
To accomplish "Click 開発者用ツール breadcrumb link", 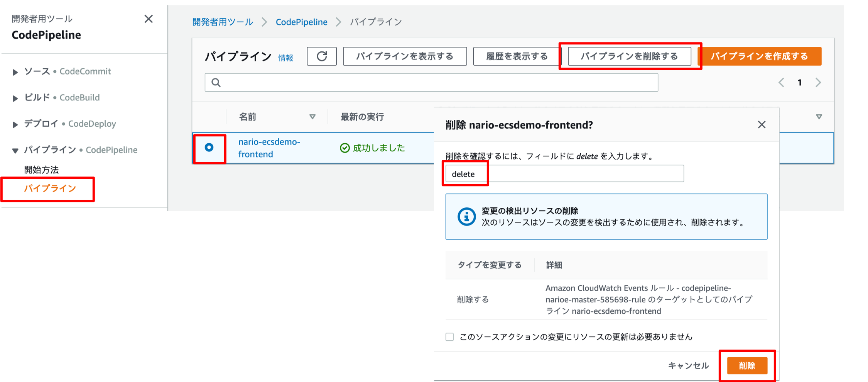I will click(x=223, y=22).
